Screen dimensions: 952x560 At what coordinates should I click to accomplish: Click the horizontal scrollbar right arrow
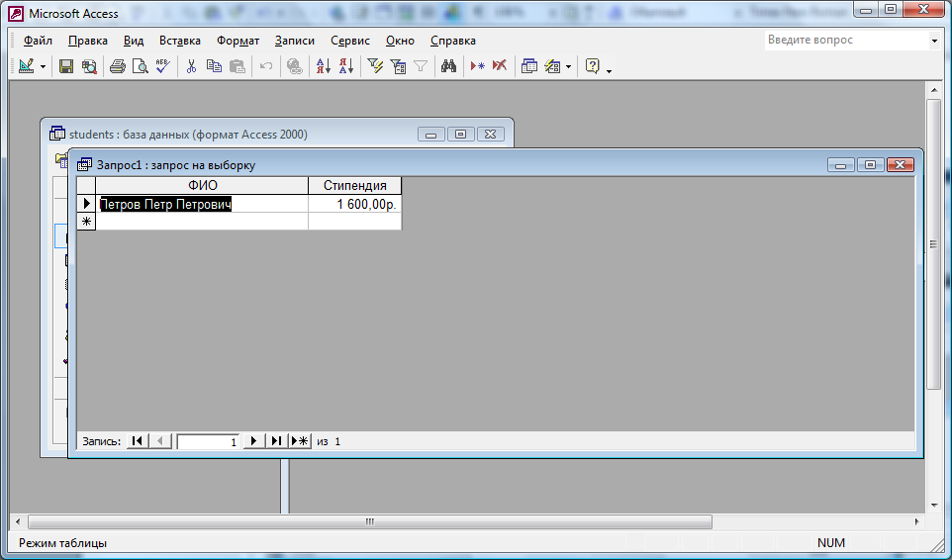pyautogui.click(x=916, y=521)
